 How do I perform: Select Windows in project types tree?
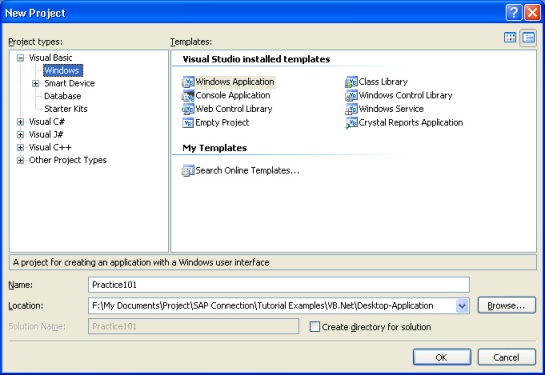(x=63, y=71)
